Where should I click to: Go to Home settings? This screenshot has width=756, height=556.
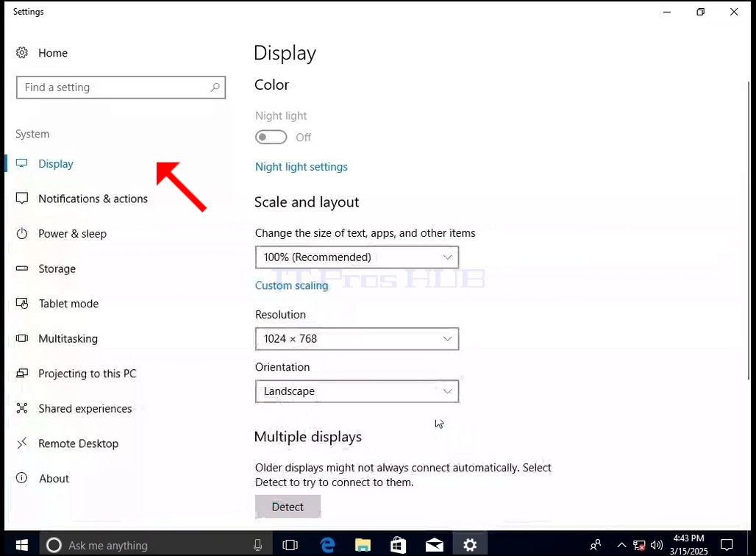pyautogui.click(x=53, y=52)
